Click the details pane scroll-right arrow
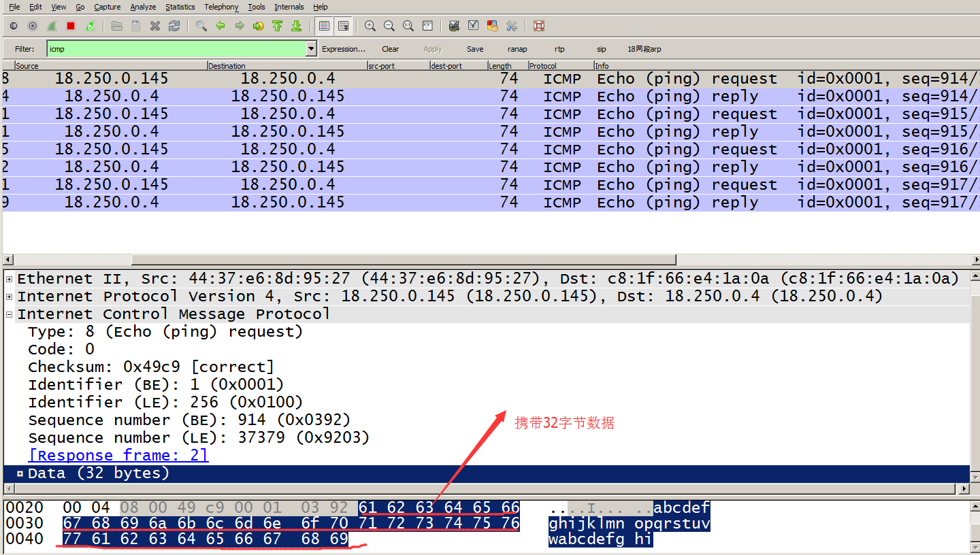980x555 pixels. pos(964,489)
